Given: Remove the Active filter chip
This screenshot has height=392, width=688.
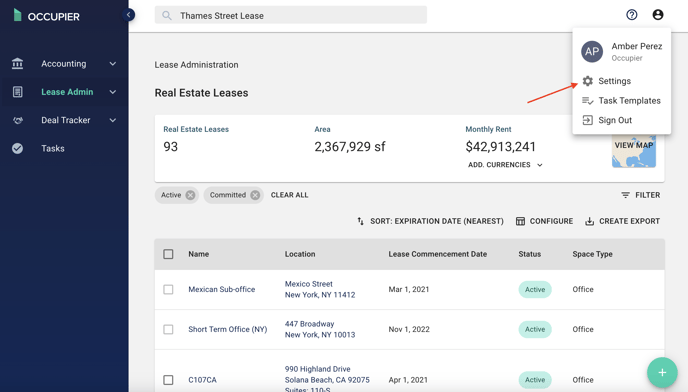Looking at the screenshot, I should (190, 195).
